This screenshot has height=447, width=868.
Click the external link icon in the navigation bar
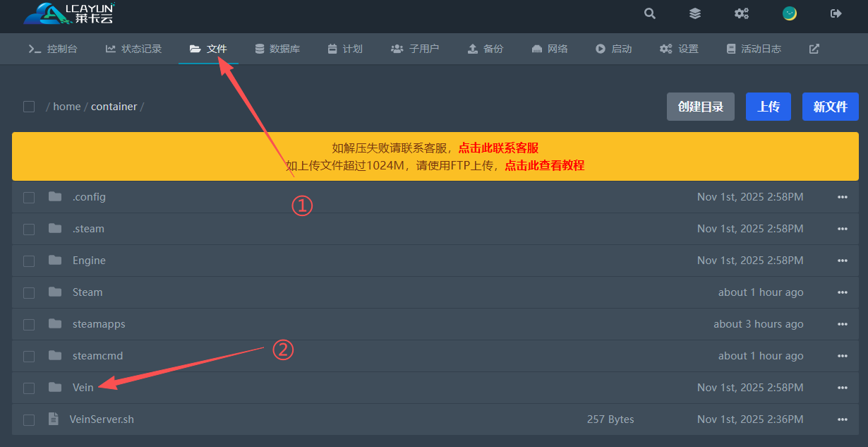click(x=814, y=49)
